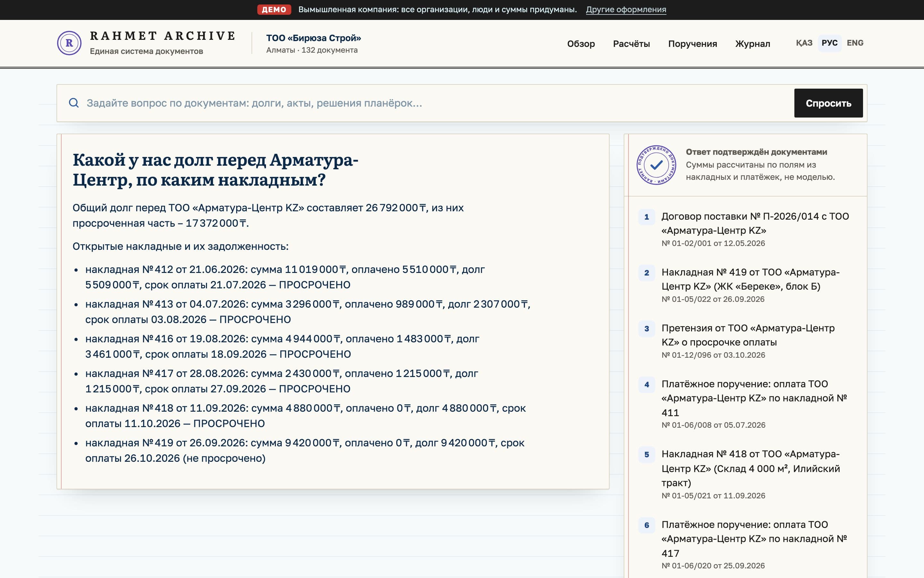The image size is (924, 578).
Task: Click reference № 01-02/001 от 12.05.2026
Action: (x=713, y=243)
